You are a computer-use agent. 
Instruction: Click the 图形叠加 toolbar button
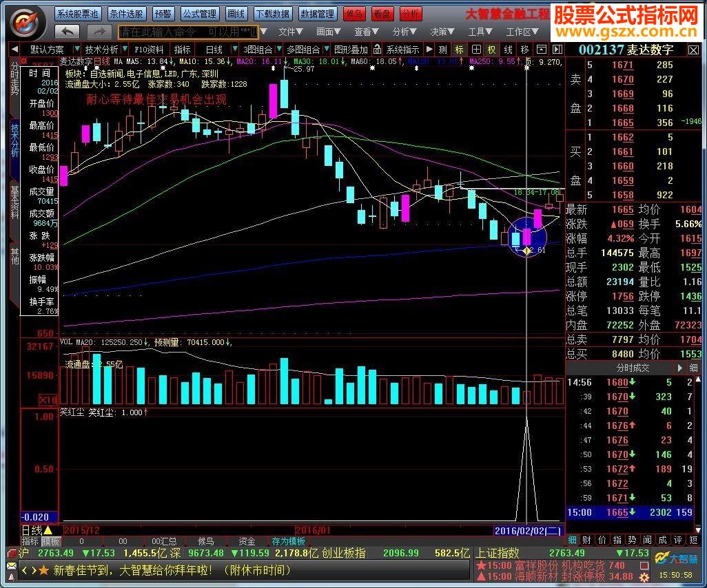351,50
